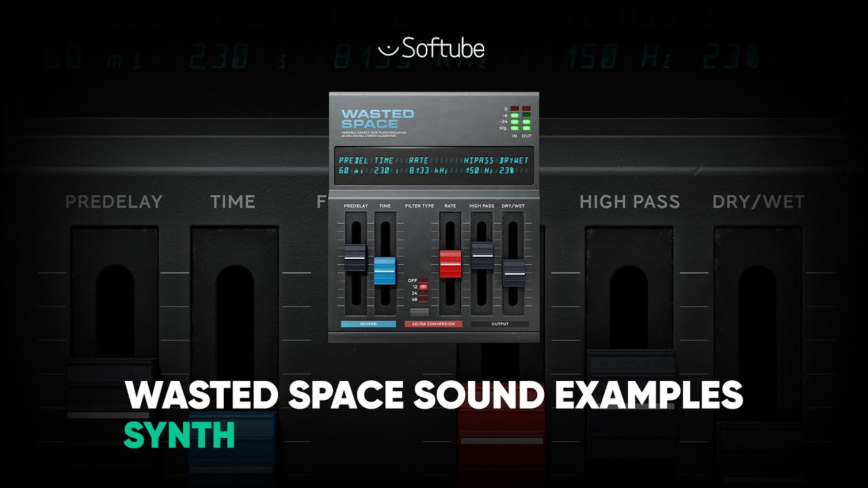Select the 12 filter type LED
Viewport: 868px width, 488px height.
pyautogui.click(x=423, y=287)
